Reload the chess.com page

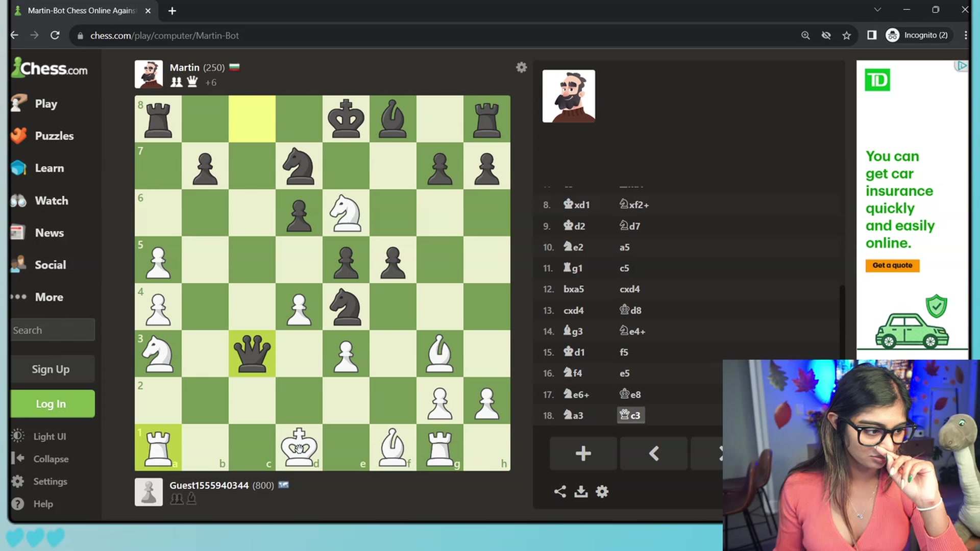(x=55, y=35)
